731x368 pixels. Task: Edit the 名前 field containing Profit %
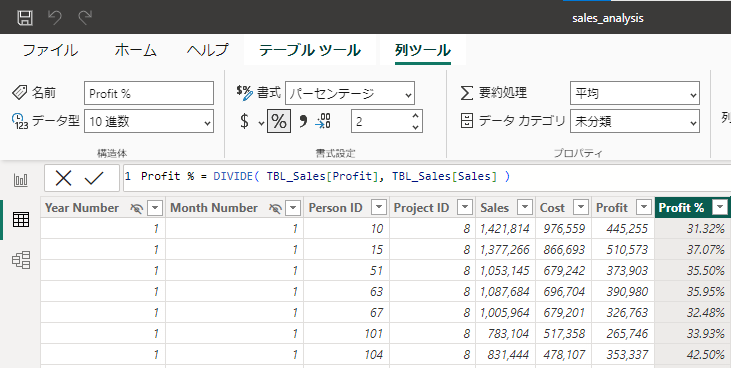point(149,93)
